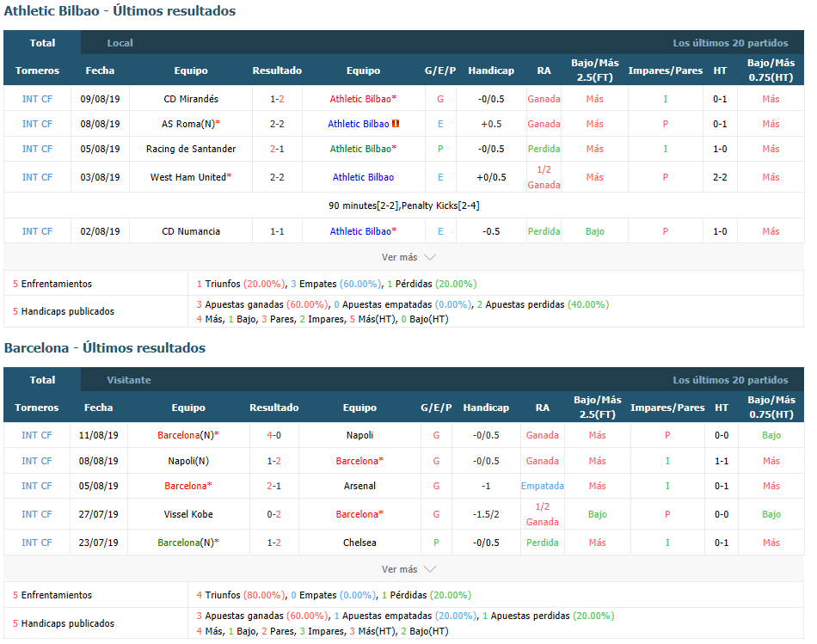Viewport: 817px width, 644px height.
Task: Open the AS Roma(N) team link
Action: pos(191,124)
